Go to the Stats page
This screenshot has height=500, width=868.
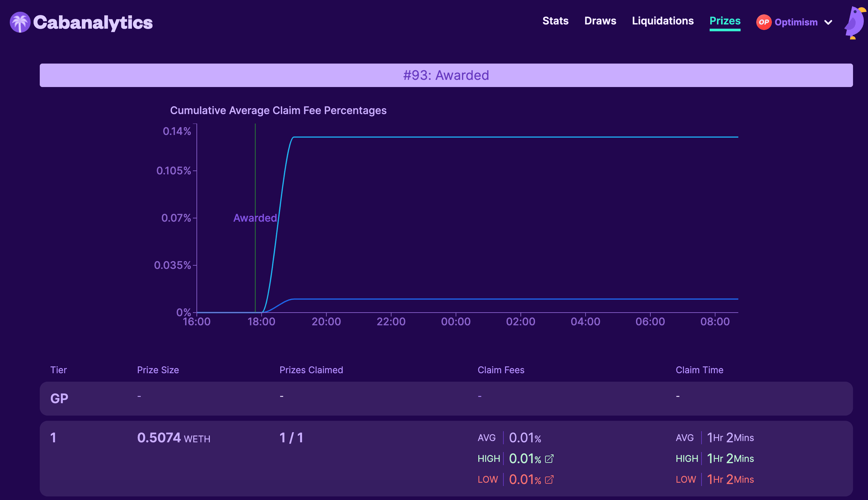tap(555, 21)
